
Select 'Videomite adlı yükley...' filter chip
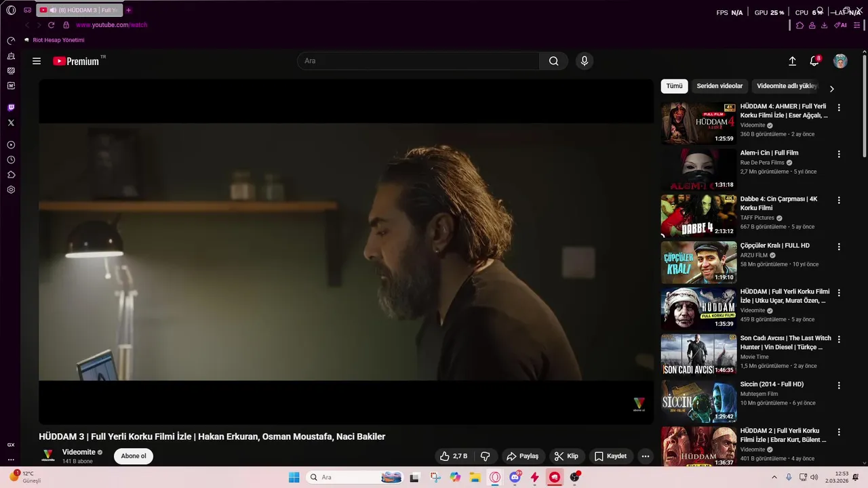click(x=787, y=86)
